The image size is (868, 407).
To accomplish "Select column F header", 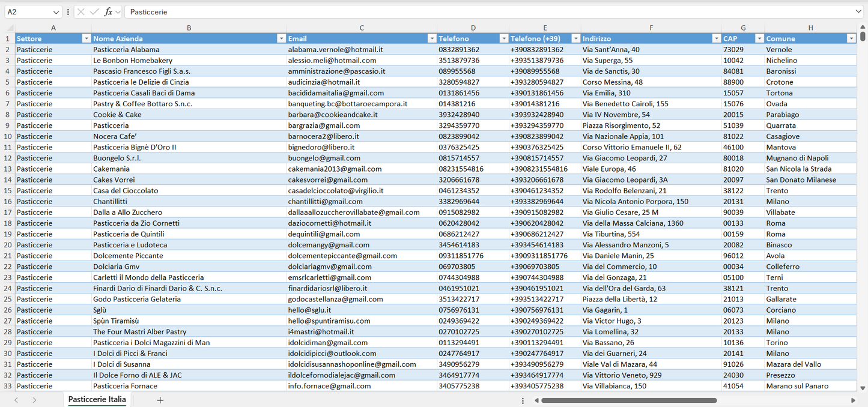I will (x=651, y=28).
